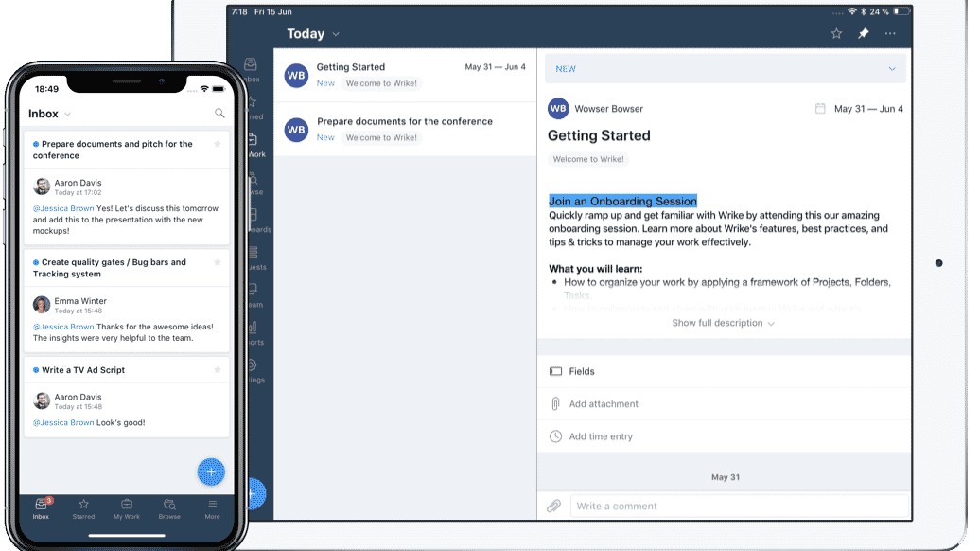Viewport: 980px width, 551px height.
Task: Click 'Add time entry' row
Action: tap(724, 436)
